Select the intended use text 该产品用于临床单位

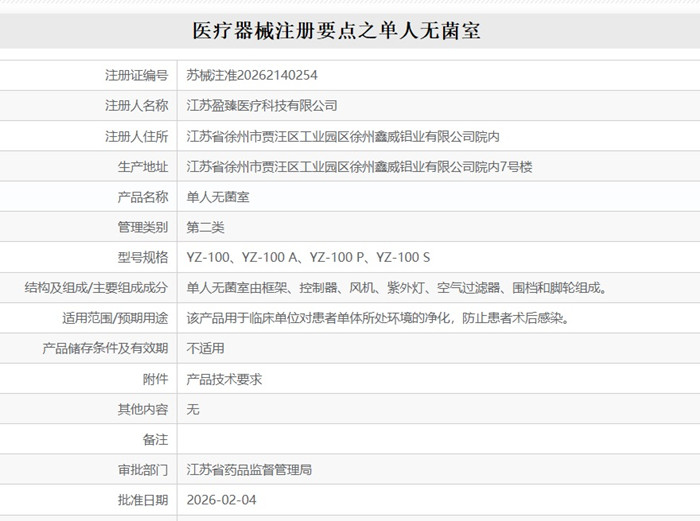(x=378, y=318)
